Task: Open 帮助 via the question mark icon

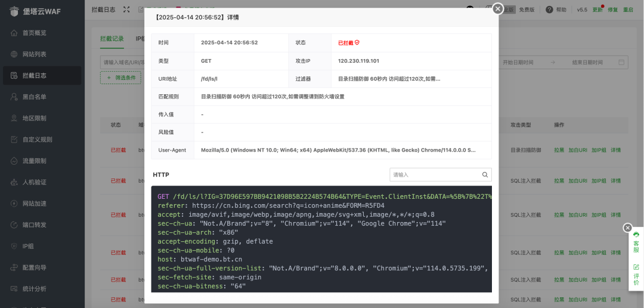Action: [549, 10]
